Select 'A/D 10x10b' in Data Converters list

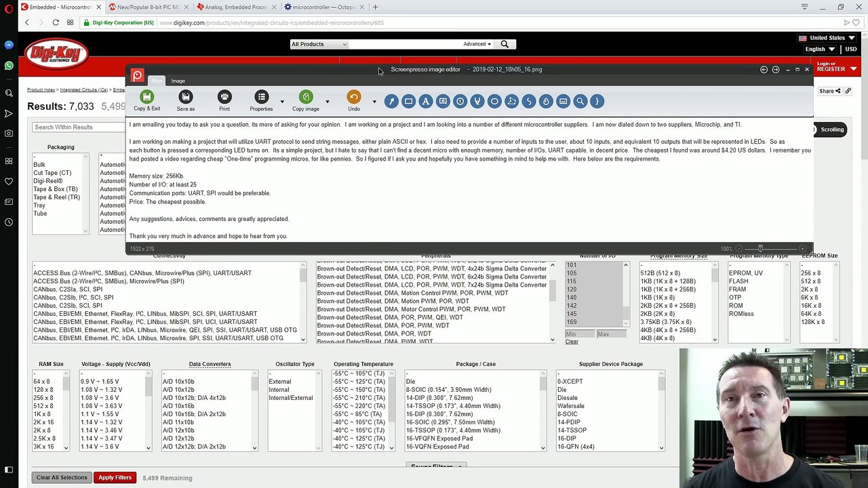178,382
